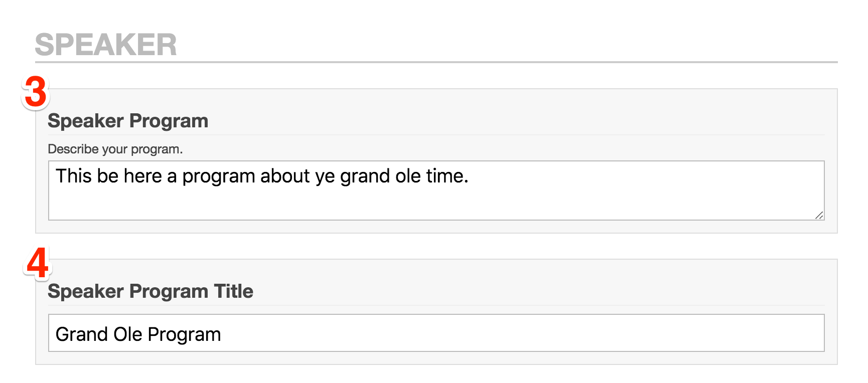
Task: Click the Speaker Program field label
Action: (x=128, y=121)
